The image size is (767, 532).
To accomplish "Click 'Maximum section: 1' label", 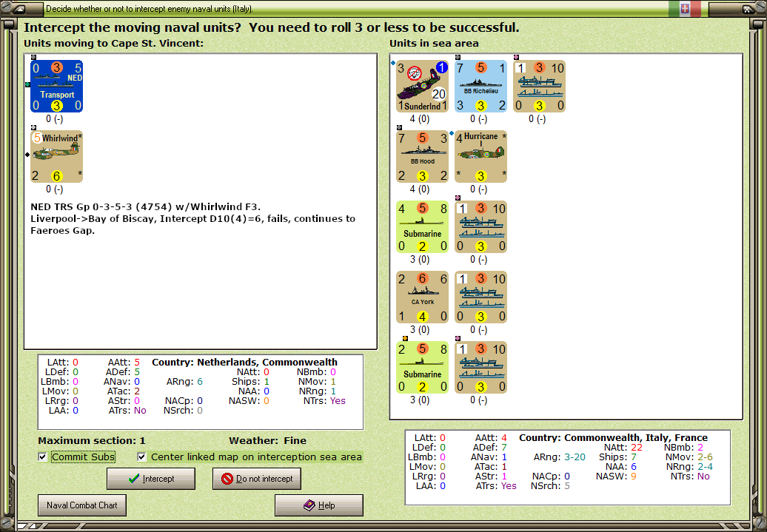I will tap(92, 440).
